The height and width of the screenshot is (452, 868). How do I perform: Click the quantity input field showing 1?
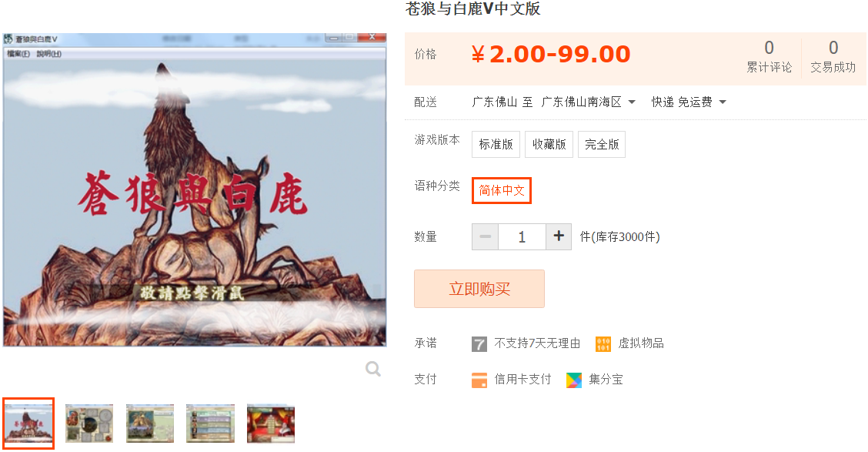522,236
